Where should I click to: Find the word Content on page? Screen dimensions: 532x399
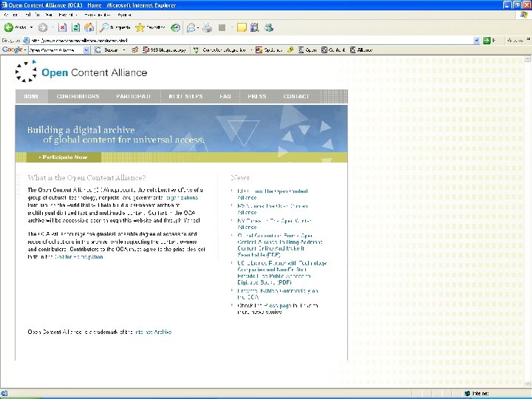click(x=333, y=50)
